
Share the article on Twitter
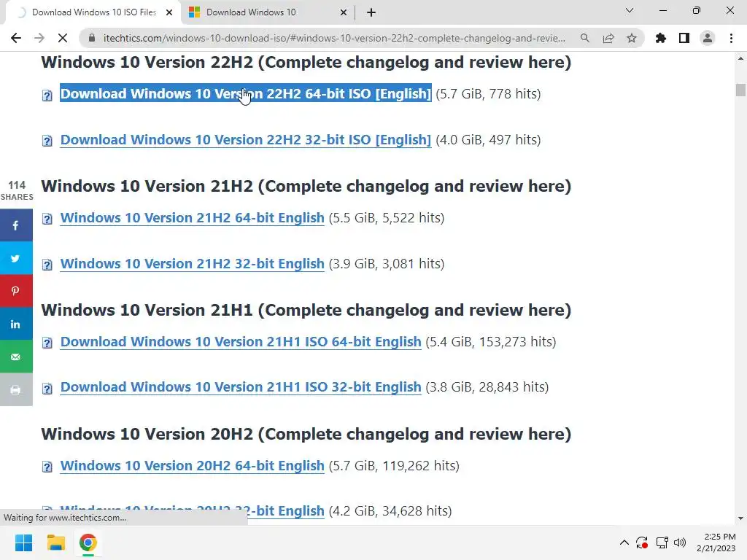[x=16, y=257]
